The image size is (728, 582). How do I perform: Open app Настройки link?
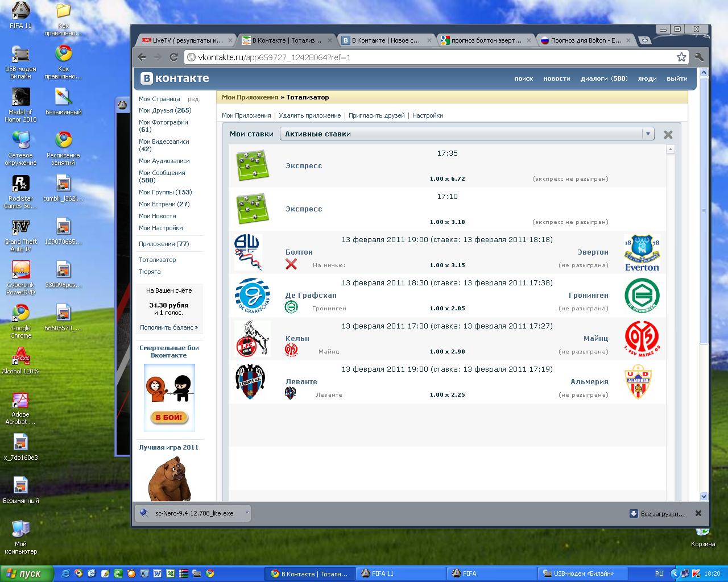[x=428, y=115]
